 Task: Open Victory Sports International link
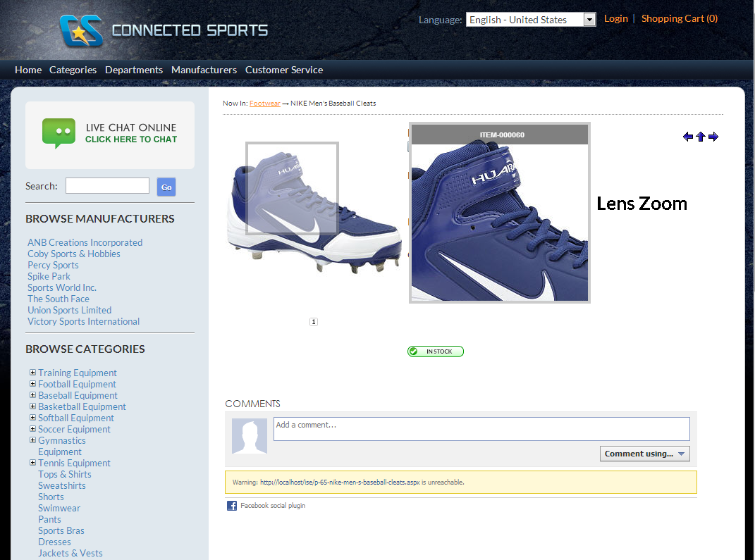[83, 321]
